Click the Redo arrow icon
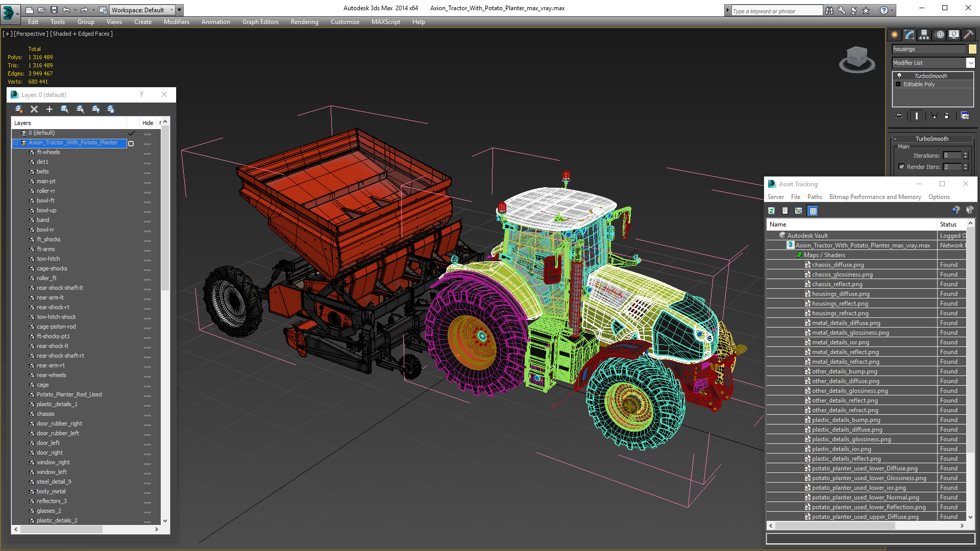980x551 pixels. tap(84, 10)
